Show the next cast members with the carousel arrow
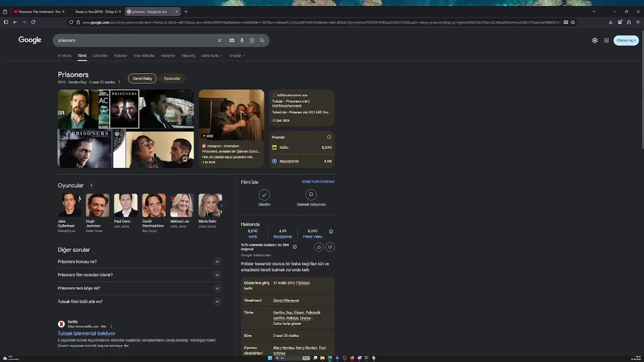 pyautogui.click(x=221, y=205)
